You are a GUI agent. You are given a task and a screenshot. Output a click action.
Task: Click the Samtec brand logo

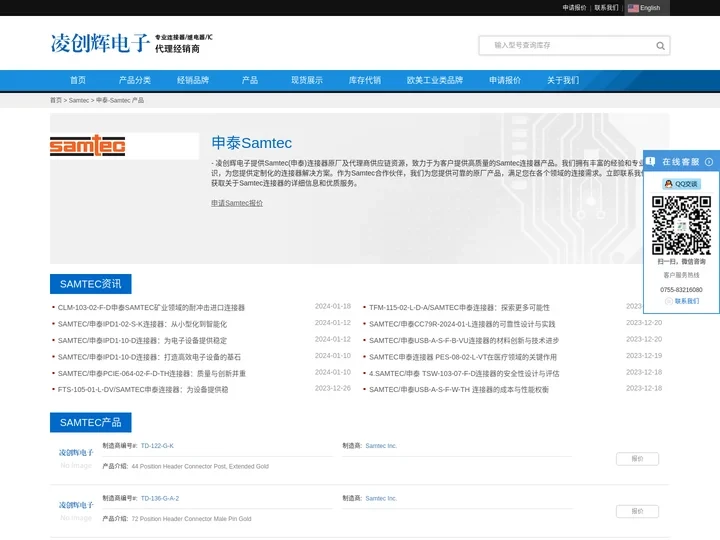click(88, 146)
